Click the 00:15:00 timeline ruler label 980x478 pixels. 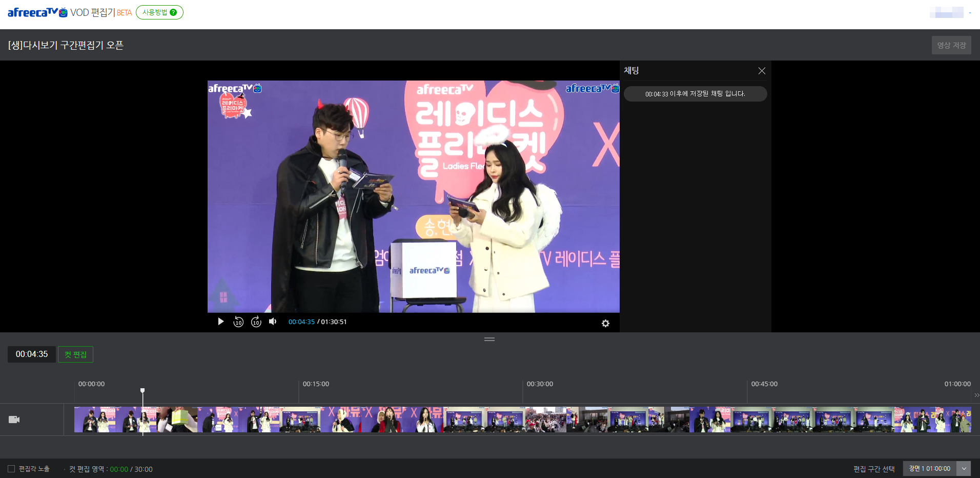(x=316, y=384)
